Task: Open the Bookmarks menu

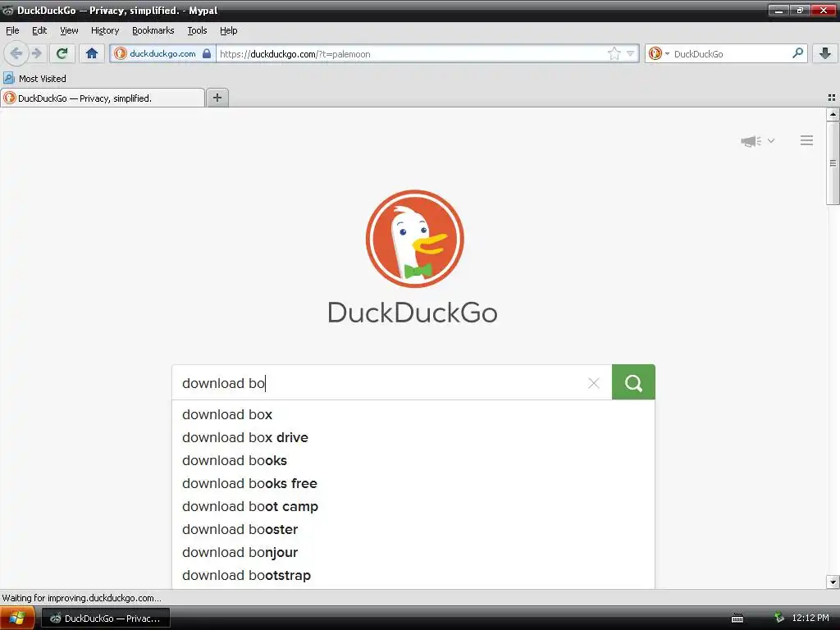Action: 153,30
